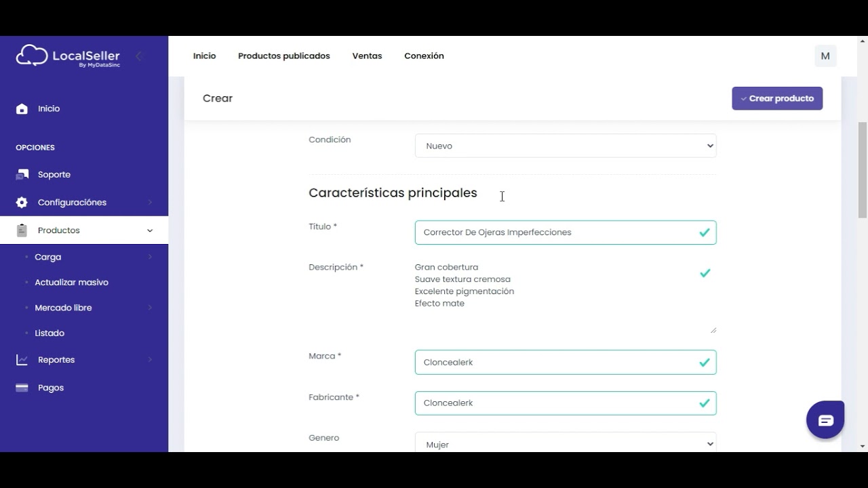Open the Genero dropdown set to Mujer

[x=566, y=443]
